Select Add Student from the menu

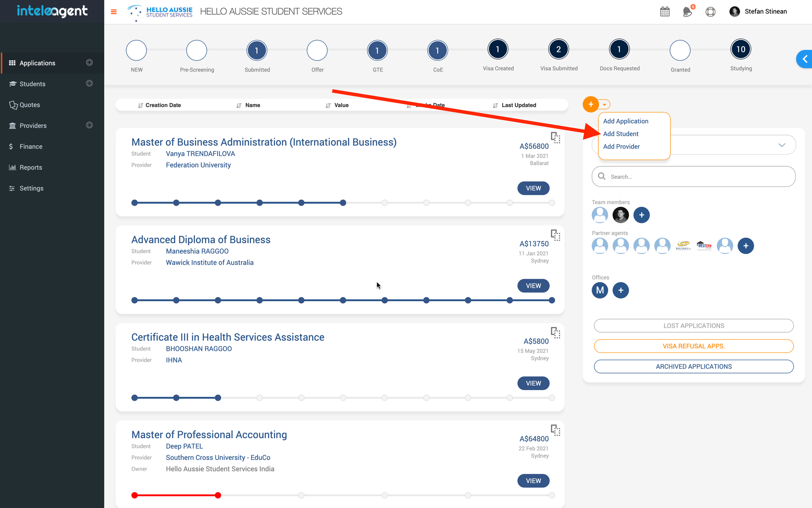tap(620, 134)
